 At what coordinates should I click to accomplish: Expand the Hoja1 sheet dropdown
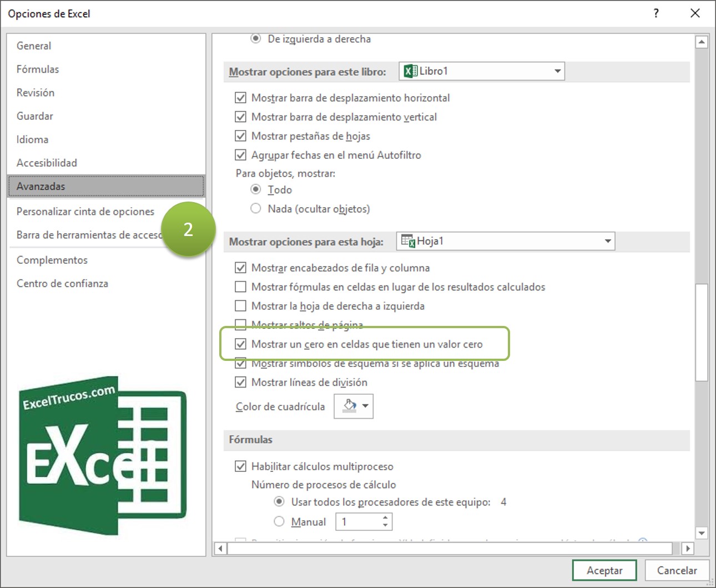click(x=608, y=241)
